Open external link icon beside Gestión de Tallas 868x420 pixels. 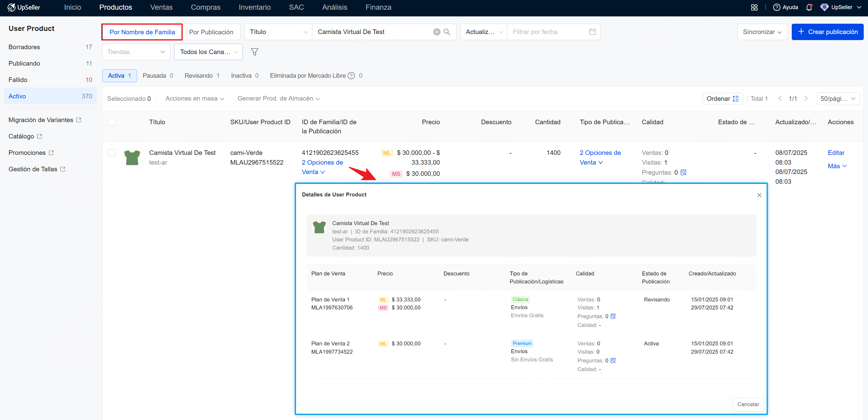[x=63, y=169]
